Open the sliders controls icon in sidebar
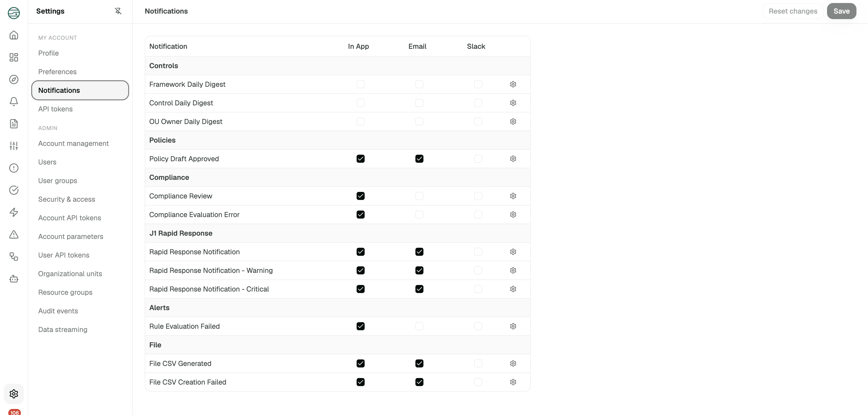Screen dimensions: 868x415 point(14,146)
